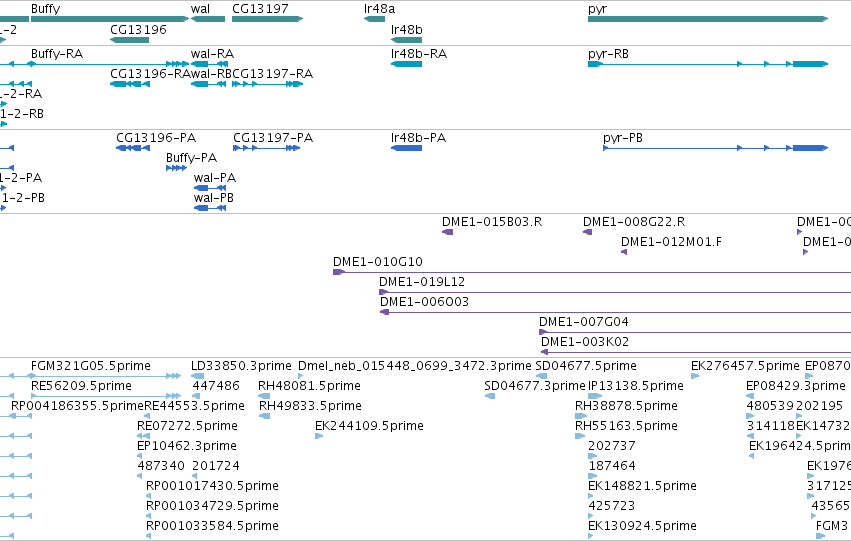Select the RH55163.5prime EST label

[x=626, y=427]
